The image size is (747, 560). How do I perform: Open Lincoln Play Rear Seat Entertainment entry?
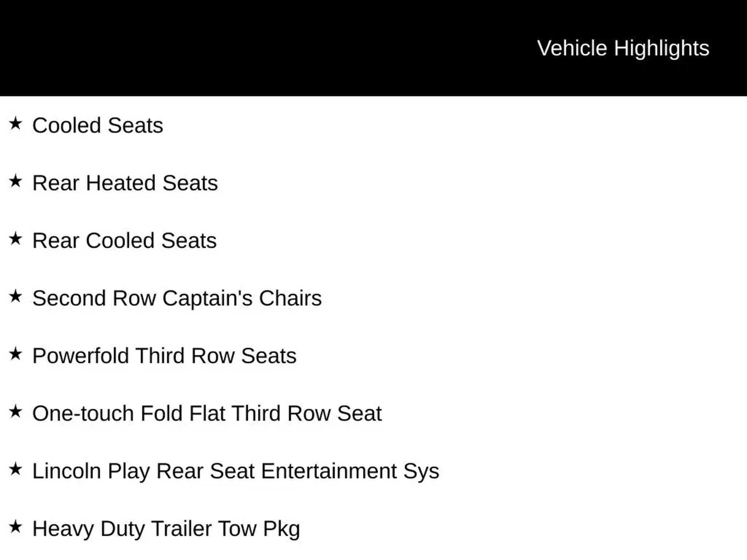click(236, 471)
